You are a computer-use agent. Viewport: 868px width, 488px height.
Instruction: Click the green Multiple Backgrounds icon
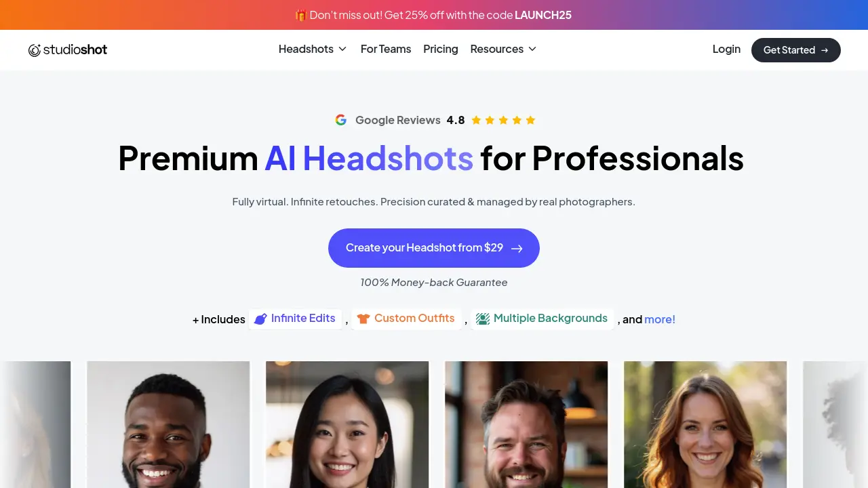(483, 319)
